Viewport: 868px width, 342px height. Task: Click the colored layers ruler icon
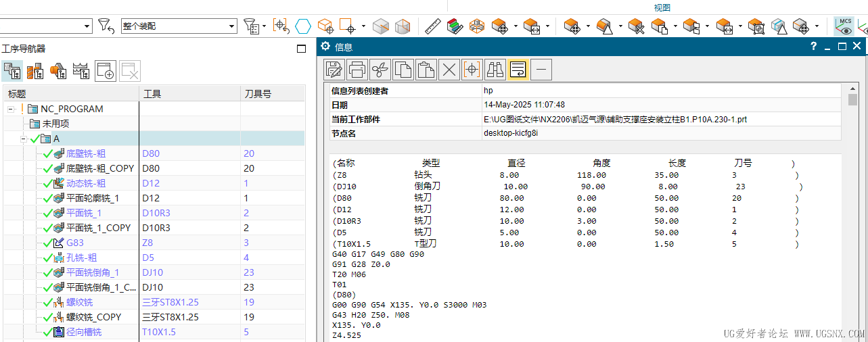(x=455, y=26)
